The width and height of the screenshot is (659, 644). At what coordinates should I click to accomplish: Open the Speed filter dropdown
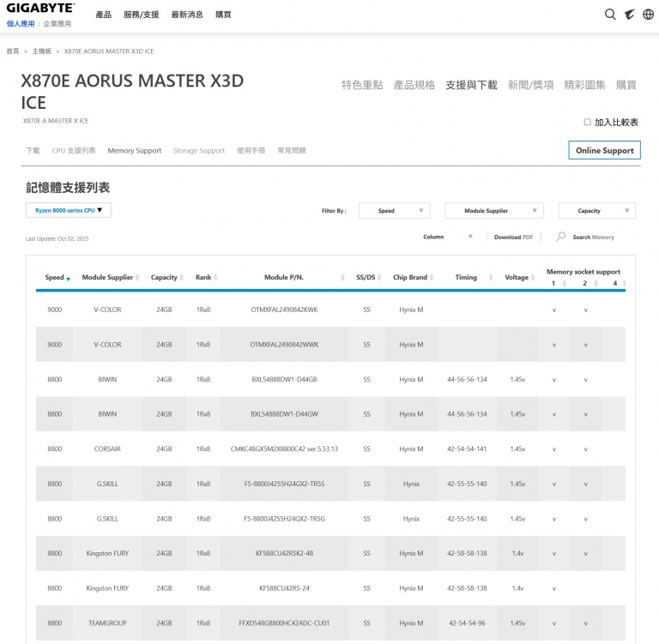coord(394,211)
